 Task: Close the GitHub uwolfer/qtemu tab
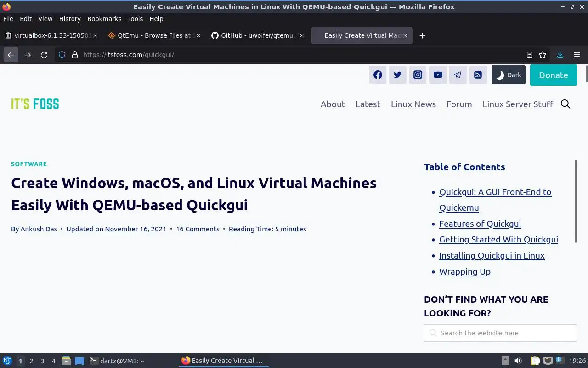point(302,35)
